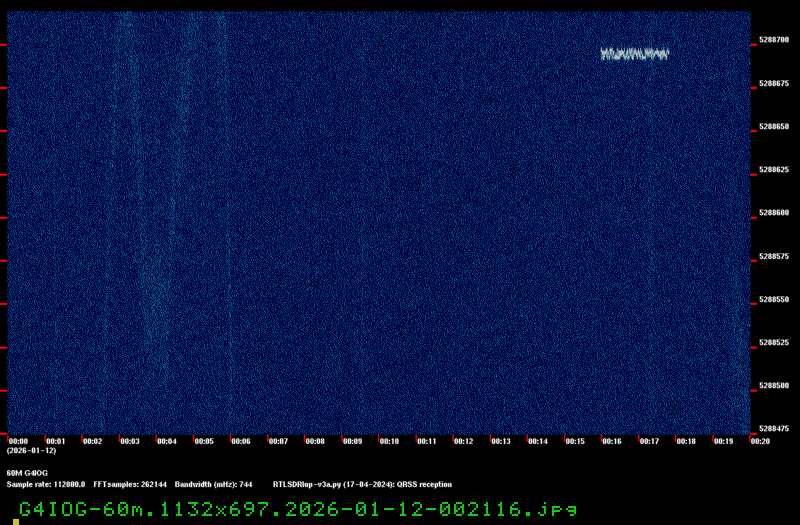Select the 5288550 frequency label
The width and height of the screenshot is (800, 525).
[x=774, y=299]
